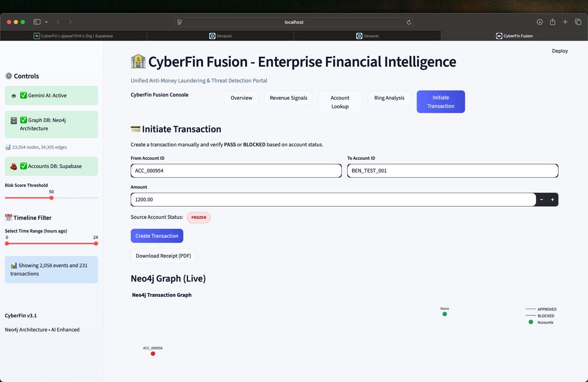Viewport: 588px width, 382px height.
Task: Increase amount with the plus stepper
Action: tap(553, 200)
